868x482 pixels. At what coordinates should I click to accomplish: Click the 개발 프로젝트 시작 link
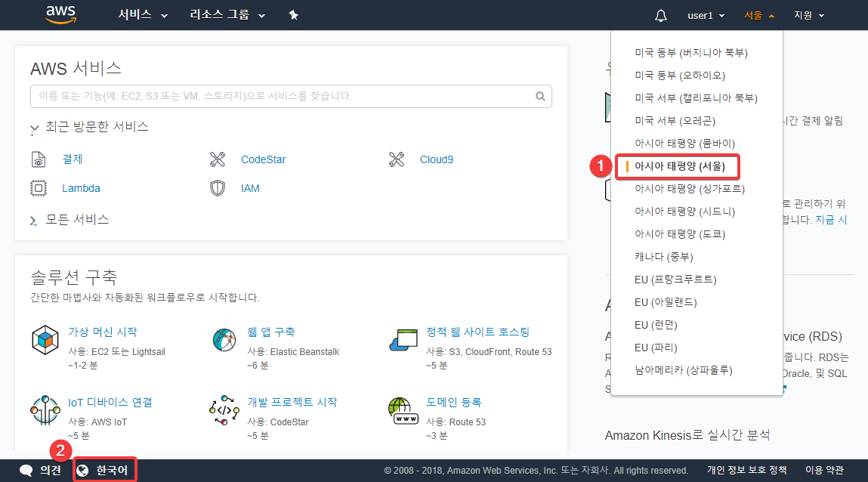[292, 403]
